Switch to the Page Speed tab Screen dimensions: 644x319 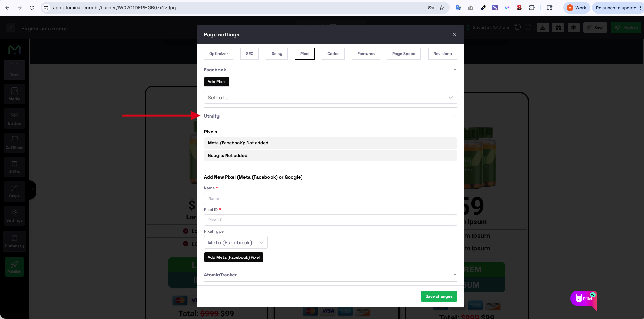[x=404, y=54]
